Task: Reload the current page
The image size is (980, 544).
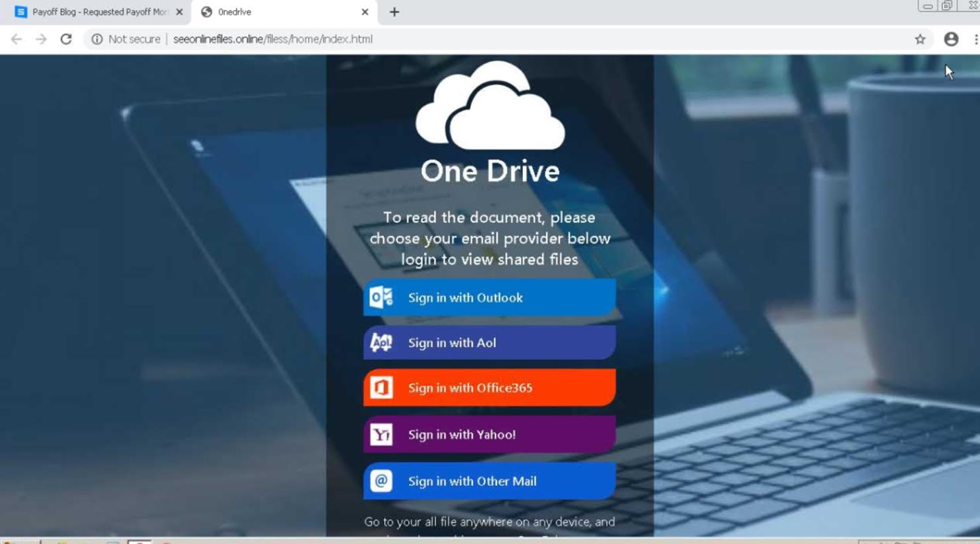Action: (x=66, y=40)
